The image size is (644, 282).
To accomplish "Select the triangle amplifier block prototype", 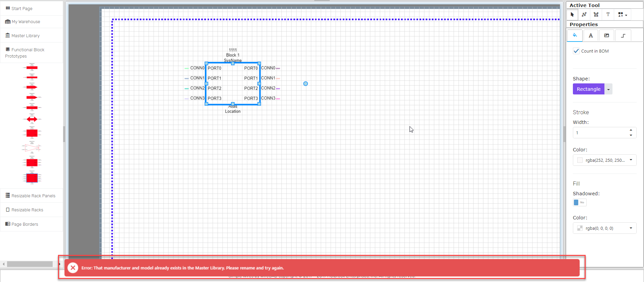I will [x=32, y=147].
